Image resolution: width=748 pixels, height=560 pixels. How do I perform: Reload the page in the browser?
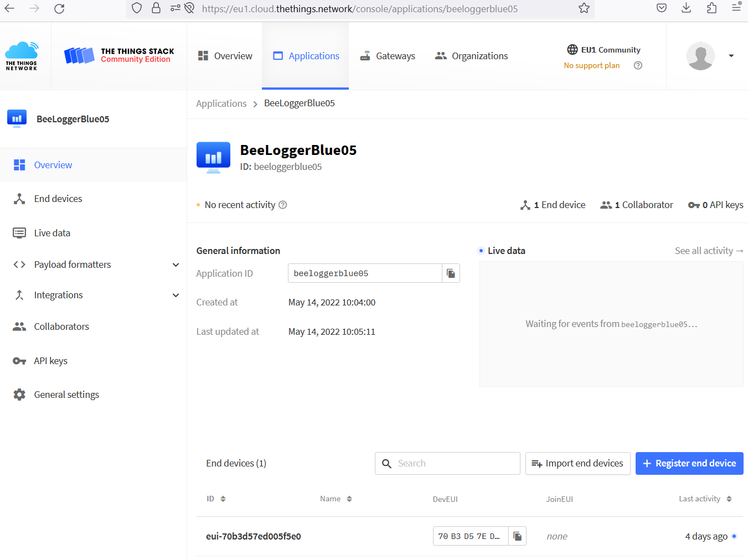tap(59, 8)
